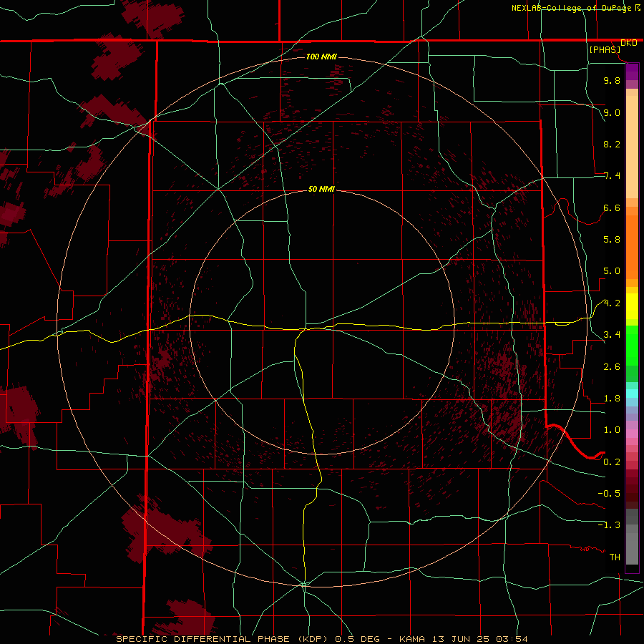Pick the light peach band of the color bar
644x644 pixels.
pos(632,147)
